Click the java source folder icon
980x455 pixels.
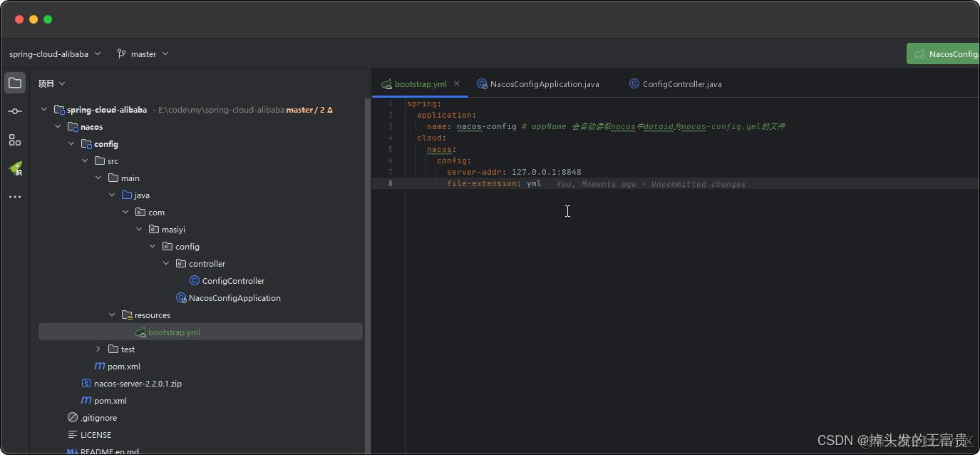coord(127,195)
